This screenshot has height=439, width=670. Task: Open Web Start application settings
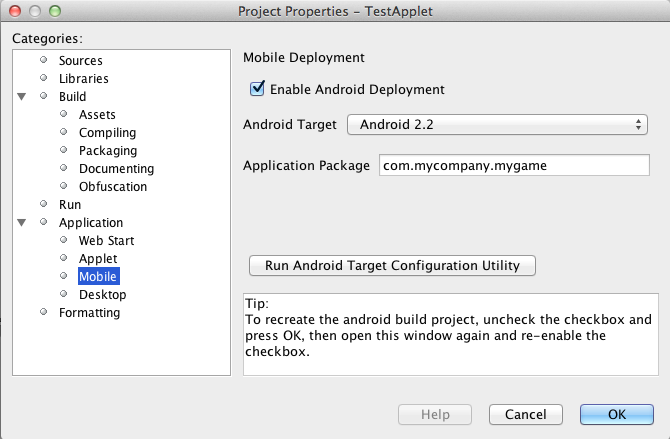click(x=106, y=241)
